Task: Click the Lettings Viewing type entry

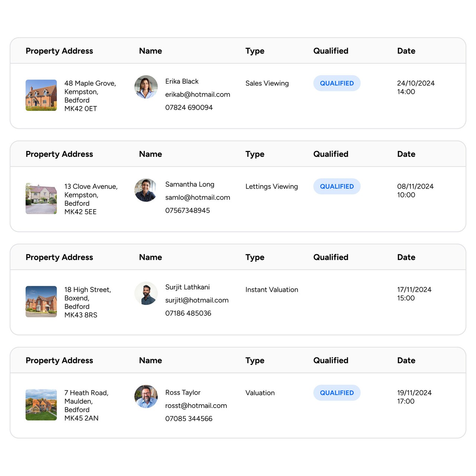Action: [271, 186]
